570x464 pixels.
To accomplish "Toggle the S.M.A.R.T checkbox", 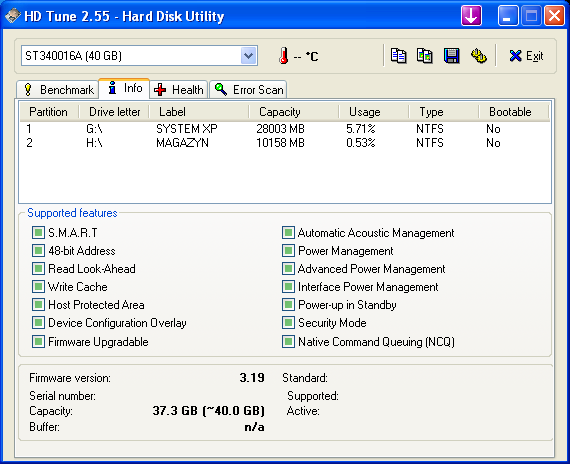I will (38, 232).
